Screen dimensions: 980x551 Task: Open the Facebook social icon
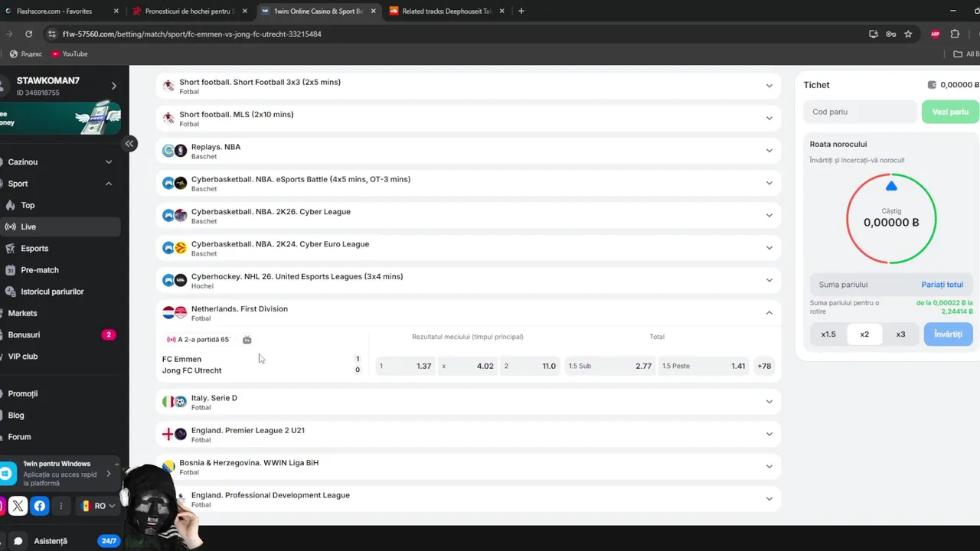click(40, 506)
